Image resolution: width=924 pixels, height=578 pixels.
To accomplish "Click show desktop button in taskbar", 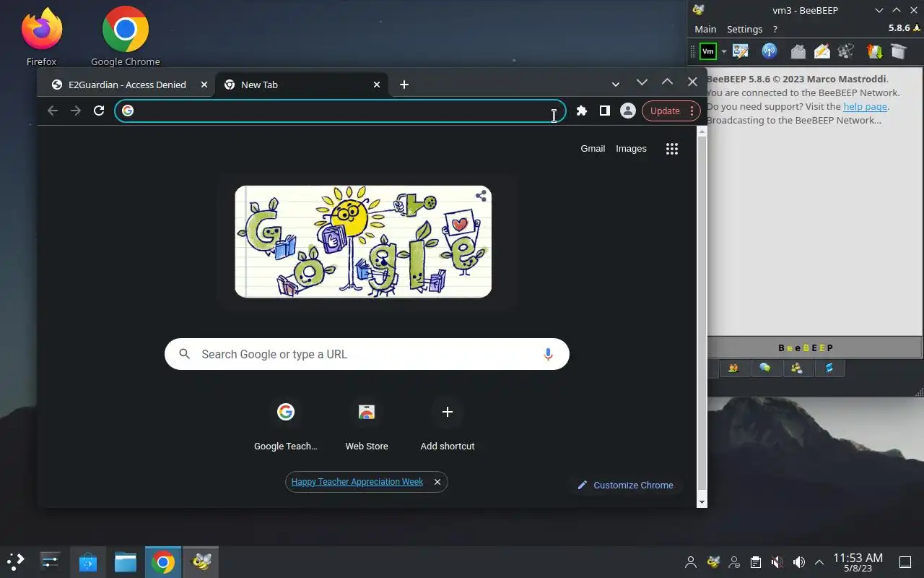I will tap(905, 562).
